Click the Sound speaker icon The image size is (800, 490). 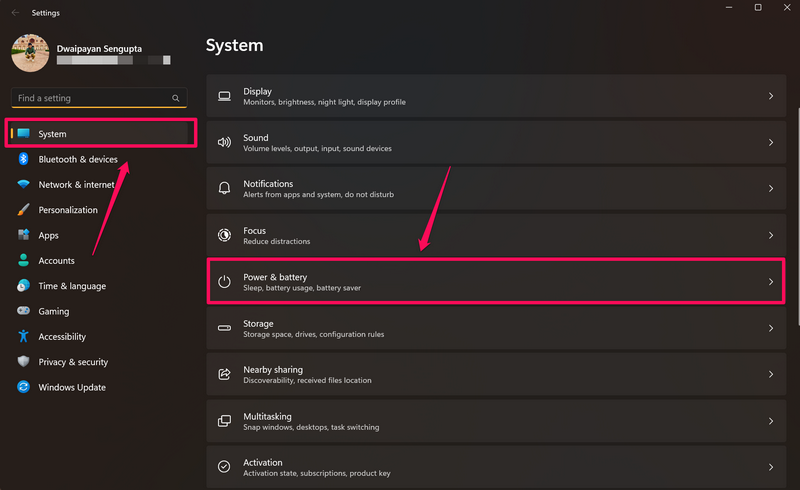point(224,143)
